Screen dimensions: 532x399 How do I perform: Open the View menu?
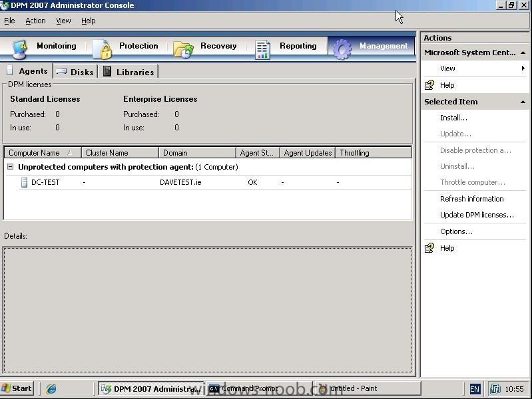[x=63, y=21]
